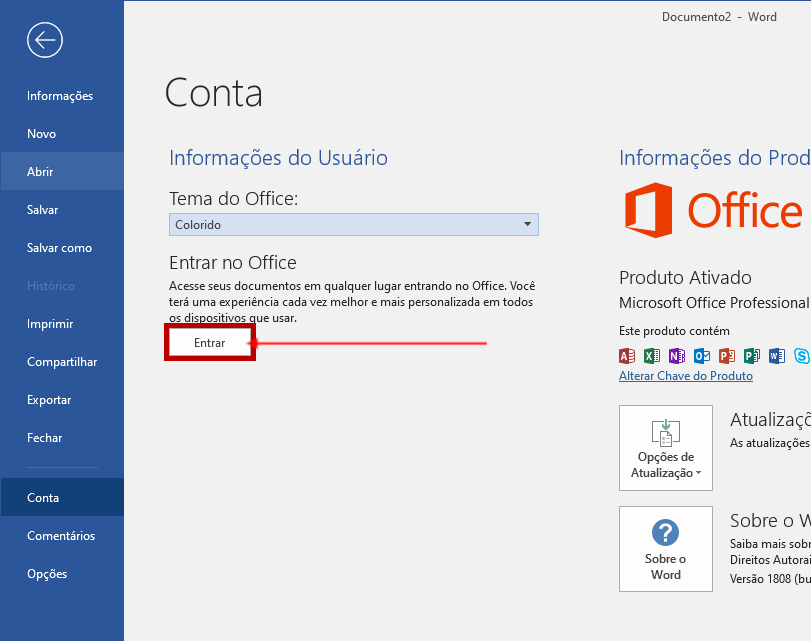
Task: Click the Entrar sign-in button
Action: pyautogui.click(x=209, y=342)
